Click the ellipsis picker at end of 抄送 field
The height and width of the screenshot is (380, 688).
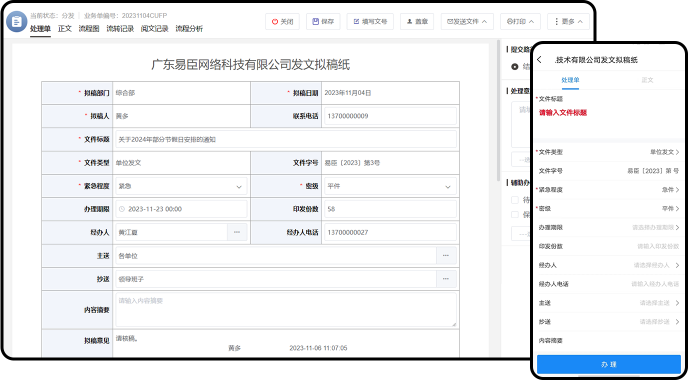(446, 279)
